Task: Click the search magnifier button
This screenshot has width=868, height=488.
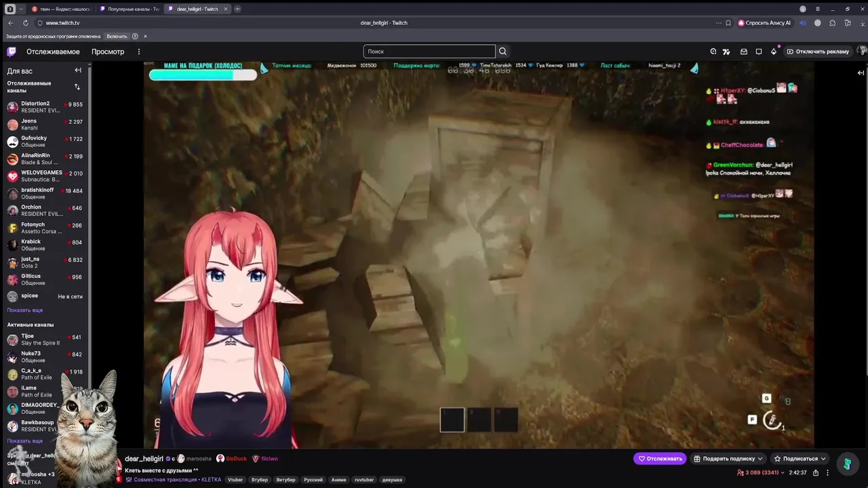Action: [502, 52]
